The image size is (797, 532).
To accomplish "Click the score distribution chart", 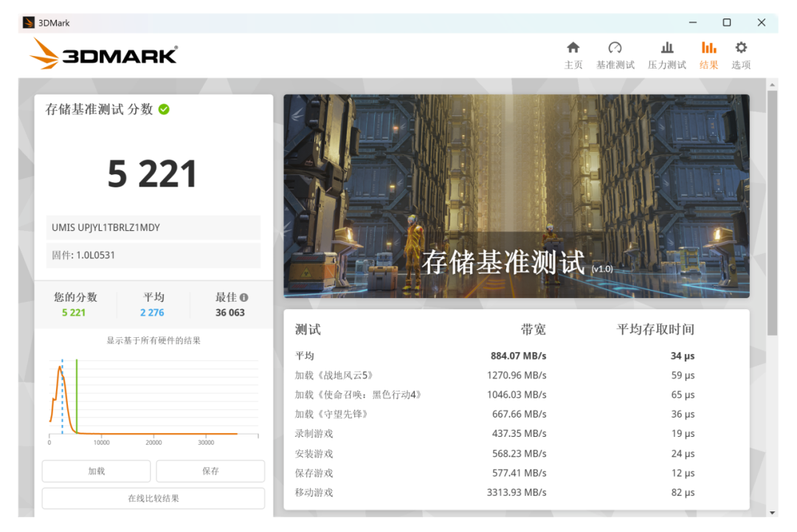I will [153, 401].
